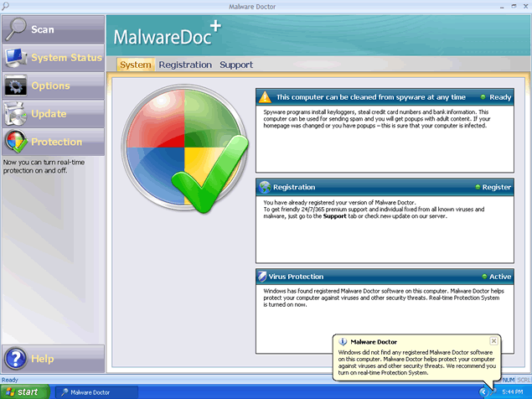Click the Update box icon
The width and height of the screenshot is (532, 399).
pos(16,113)
